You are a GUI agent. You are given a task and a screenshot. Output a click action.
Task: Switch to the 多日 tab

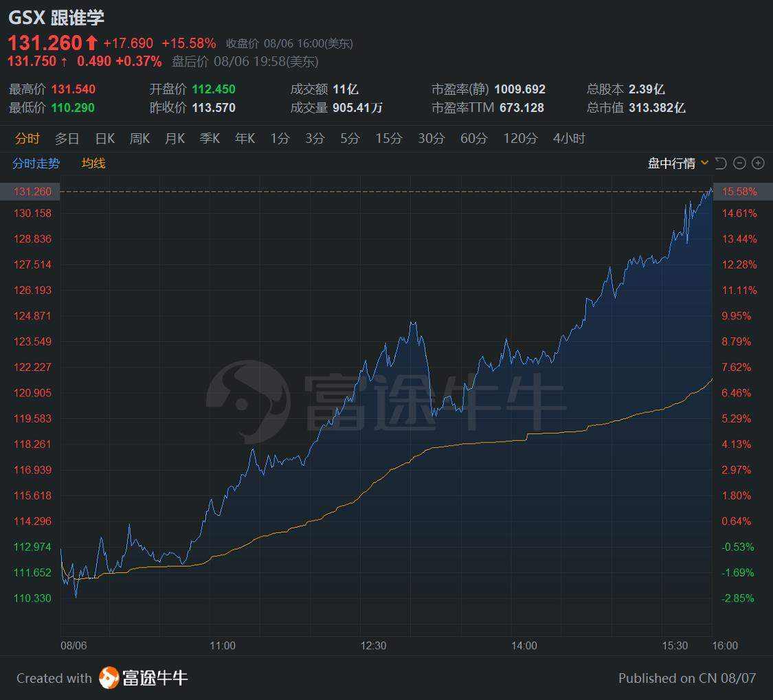click(x=67, y=139)
